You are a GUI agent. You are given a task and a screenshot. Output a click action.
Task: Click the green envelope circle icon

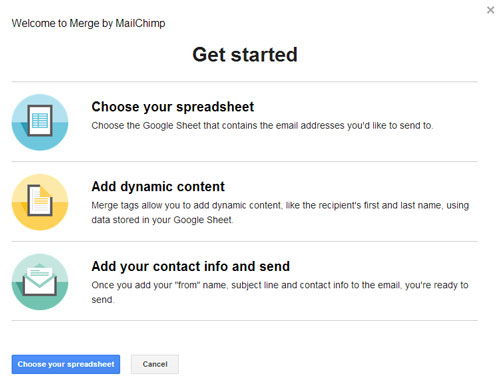pos(40,282)
